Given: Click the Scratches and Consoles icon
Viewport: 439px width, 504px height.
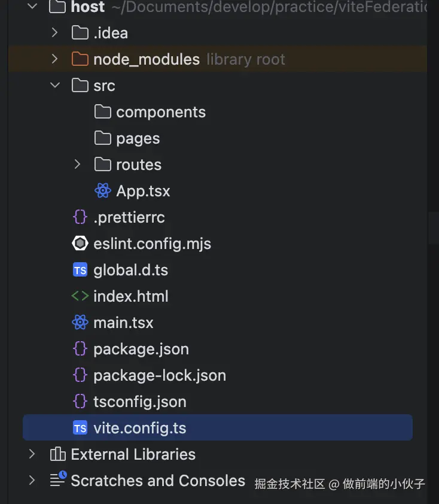Looking at the screenshot, I should click(57, 479).
